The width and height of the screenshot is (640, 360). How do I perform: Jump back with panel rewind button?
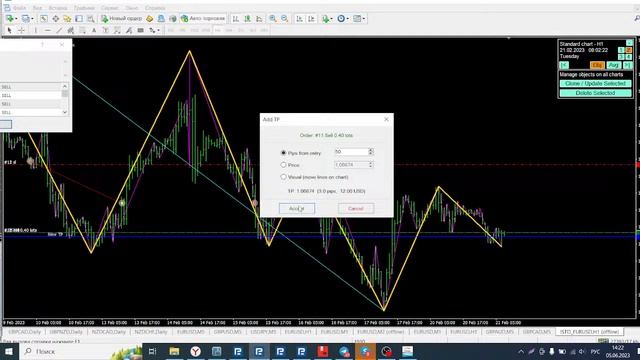click(564, 65)
